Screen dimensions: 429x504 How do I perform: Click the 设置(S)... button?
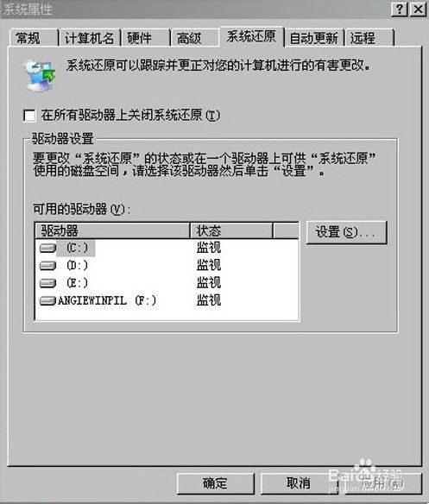coord(346,232)
